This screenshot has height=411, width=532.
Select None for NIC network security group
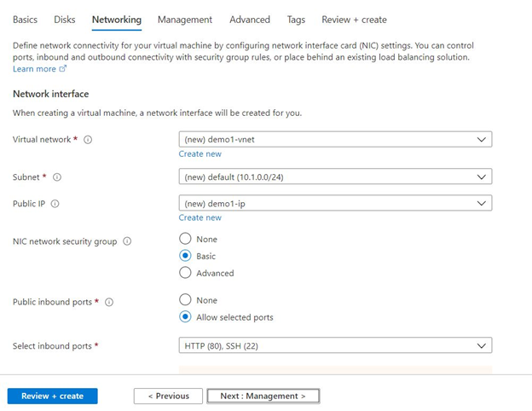coord(185,240)
